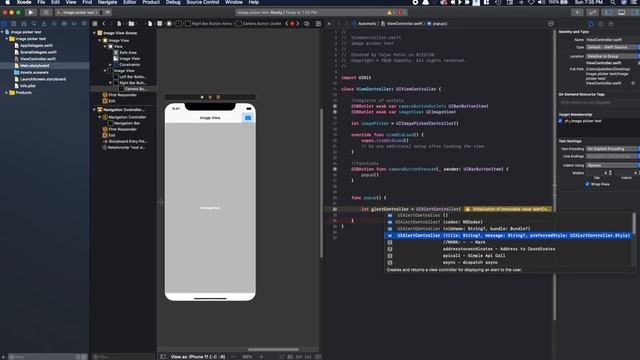Toggle the debug area visibility button
Screen dimensions: 640x360
coord(622,13)
